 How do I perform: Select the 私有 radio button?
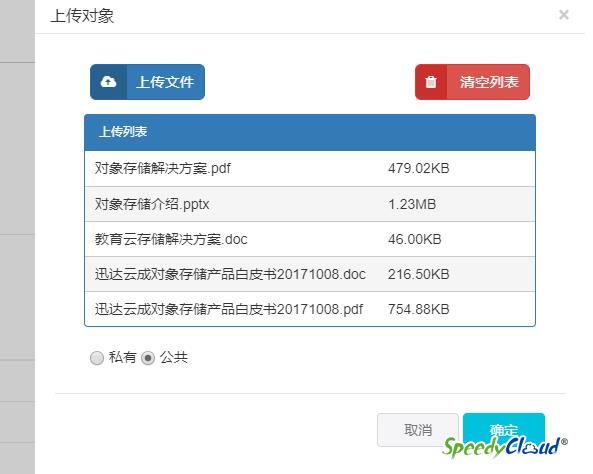pos(97,357)
